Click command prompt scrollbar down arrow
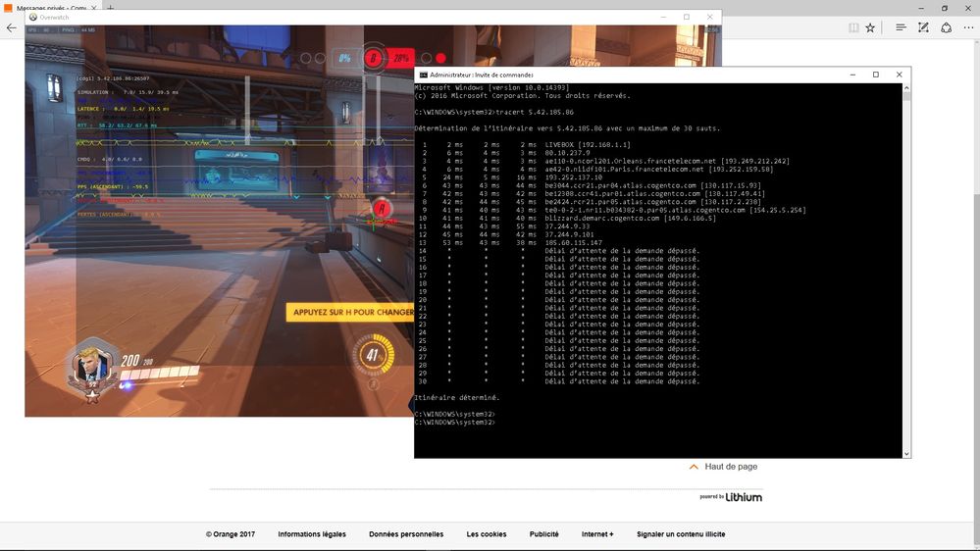Image resolution: width=980 pixels, height=551 pixels. coord(906,454)
